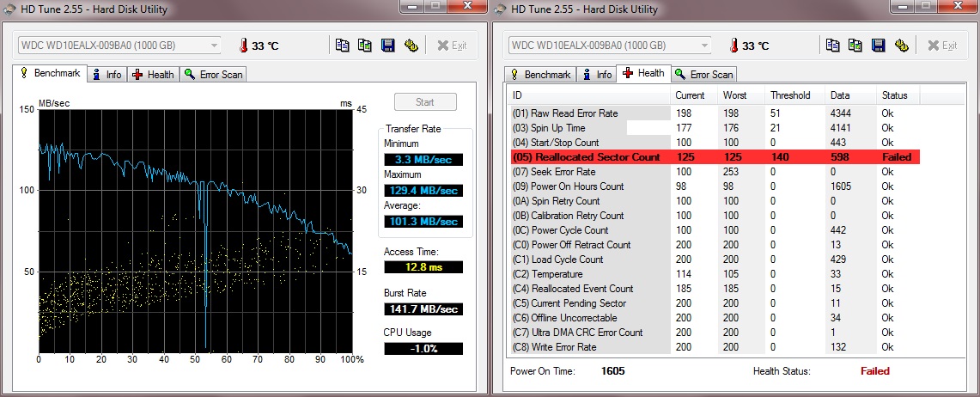Click HD Tune title icon in right window

tap(500, 9)
